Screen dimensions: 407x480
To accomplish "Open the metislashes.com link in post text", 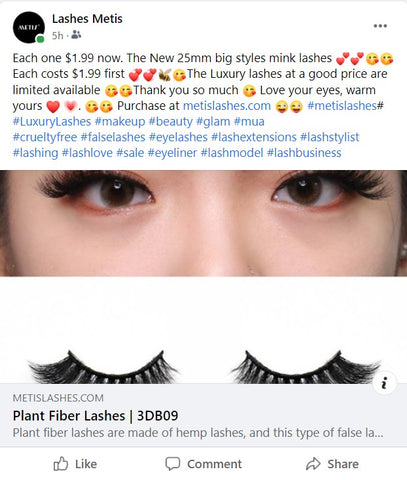I will 227,106.
